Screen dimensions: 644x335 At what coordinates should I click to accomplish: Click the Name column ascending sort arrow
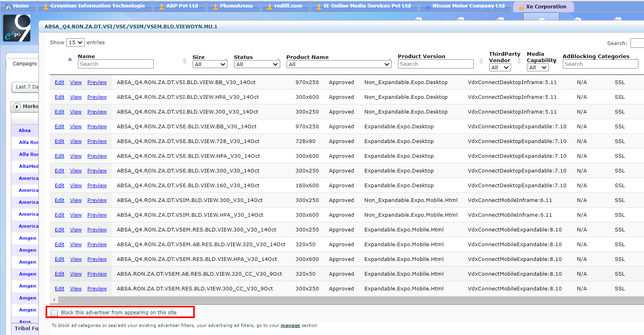70,59
